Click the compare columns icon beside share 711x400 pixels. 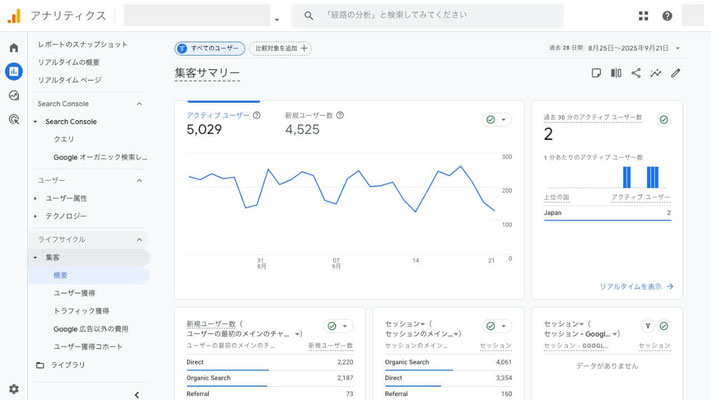point(616,73)
